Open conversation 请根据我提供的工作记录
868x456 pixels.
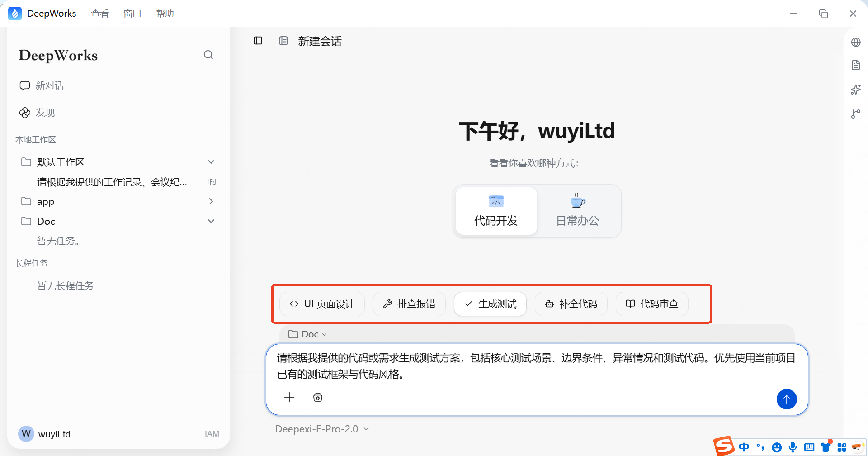click(x=112, y=182)
